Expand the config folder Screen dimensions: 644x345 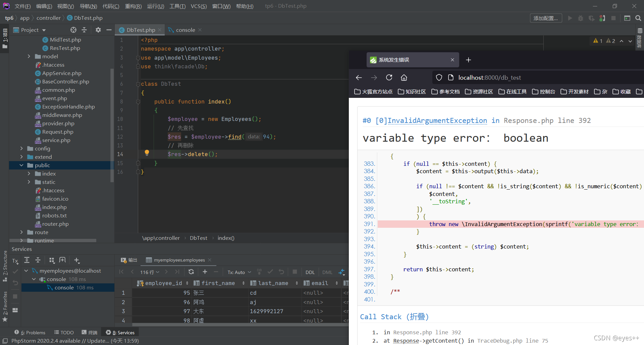pos(21,148)
